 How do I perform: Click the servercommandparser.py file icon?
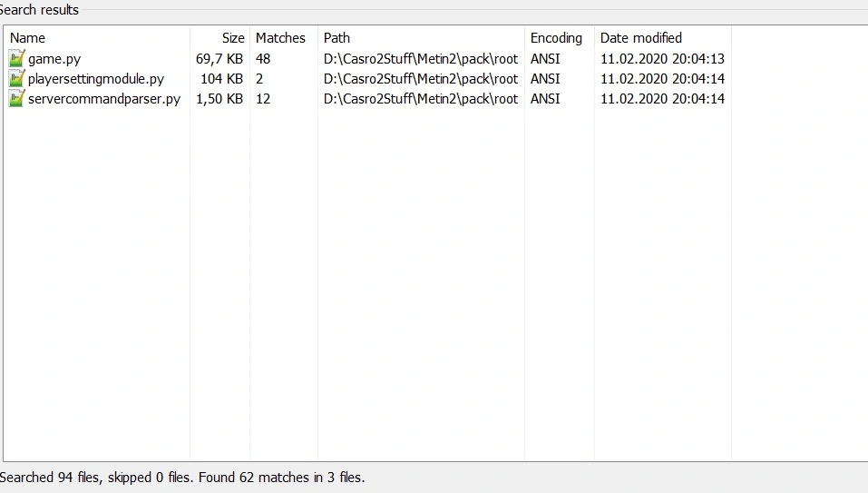16,99
